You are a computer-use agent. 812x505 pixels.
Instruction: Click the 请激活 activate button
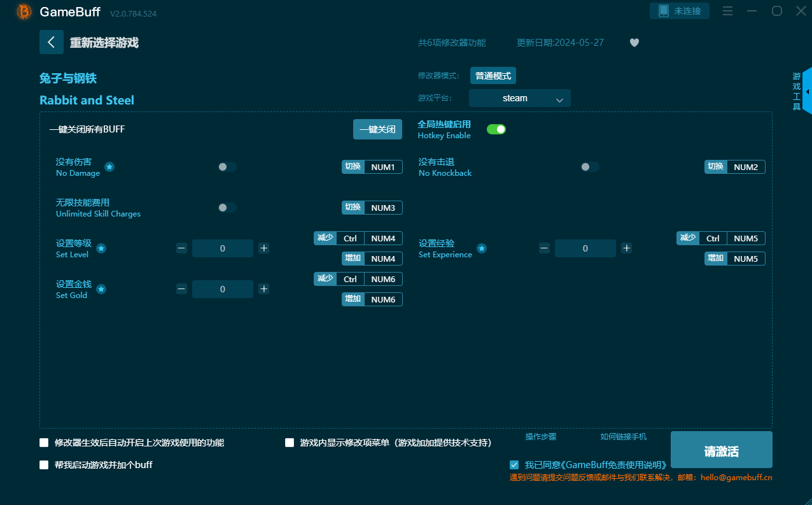point(721,450)
